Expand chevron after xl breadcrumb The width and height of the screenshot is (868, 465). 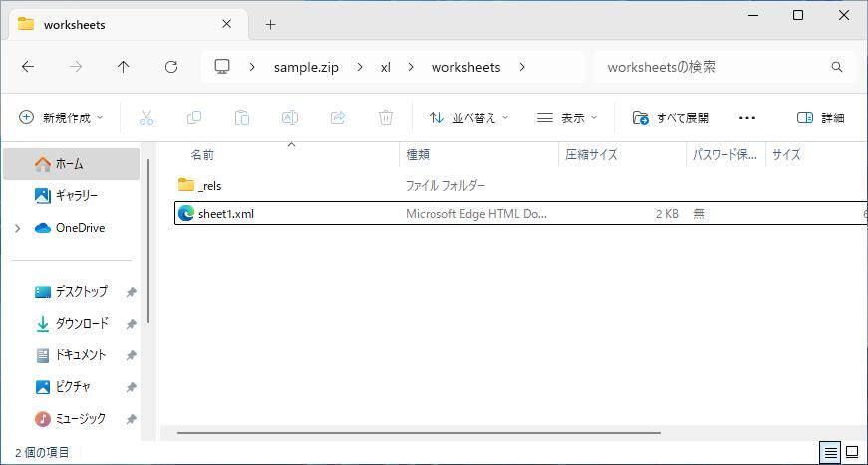(411, 67)
